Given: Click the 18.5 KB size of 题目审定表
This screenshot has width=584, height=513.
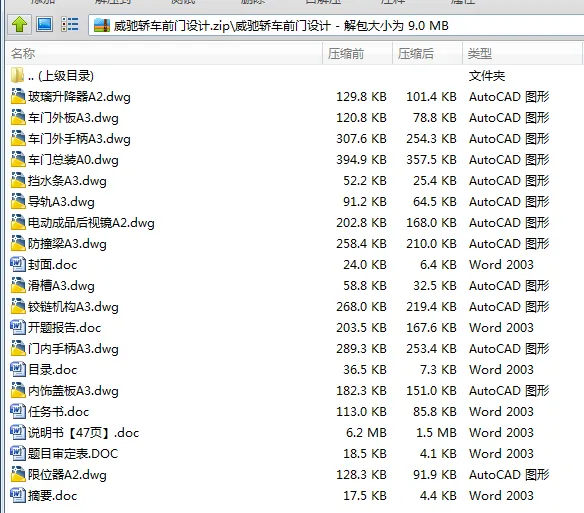Looking at the screenshot, I should pos(365,453).
